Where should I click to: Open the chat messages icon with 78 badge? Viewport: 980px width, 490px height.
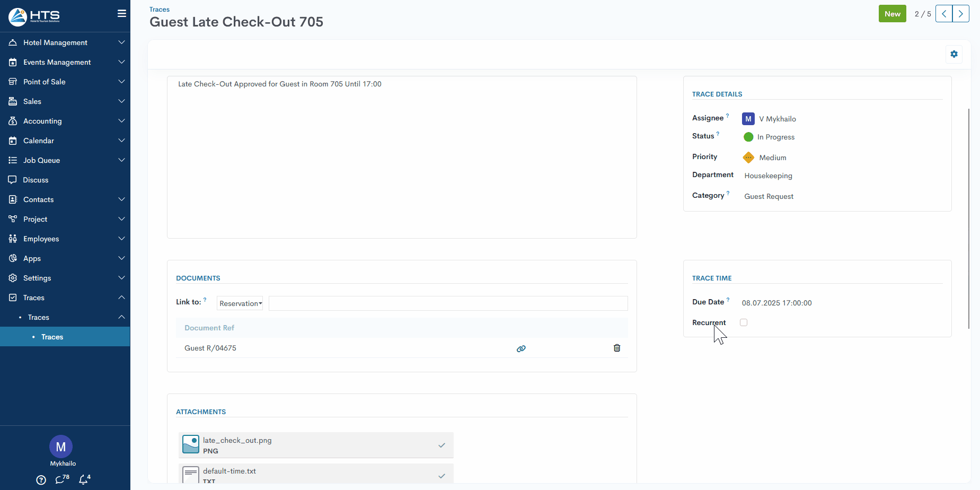(61, 479)
